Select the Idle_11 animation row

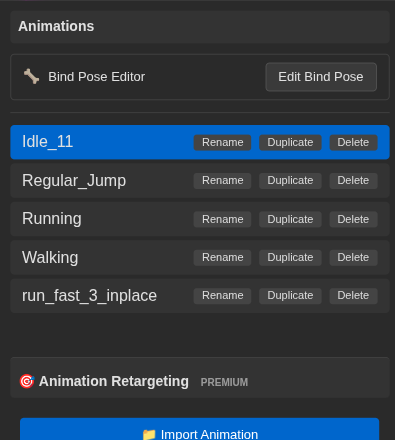click(x=200, y=142)
